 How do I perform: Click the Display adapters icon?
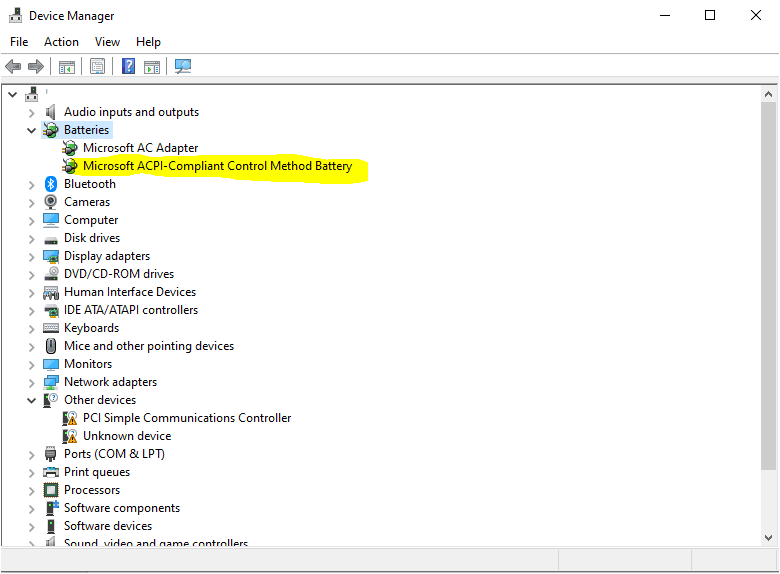50,256
